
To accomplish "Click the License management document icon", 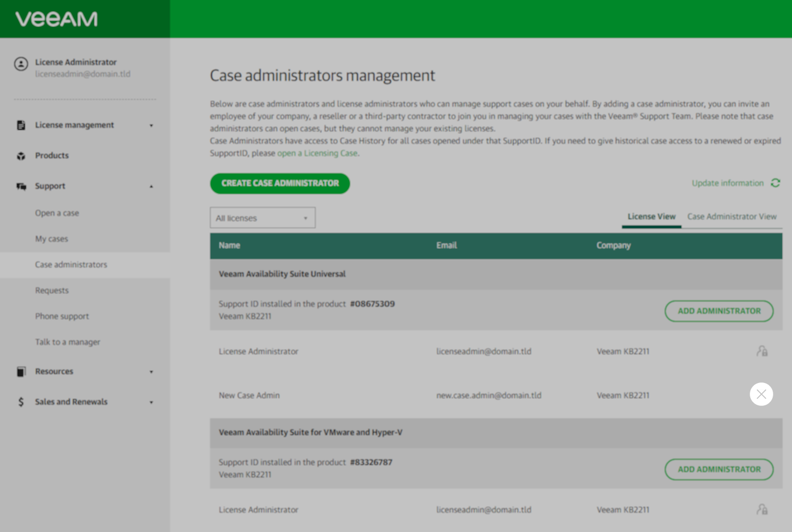I will [x=21, y=125].
